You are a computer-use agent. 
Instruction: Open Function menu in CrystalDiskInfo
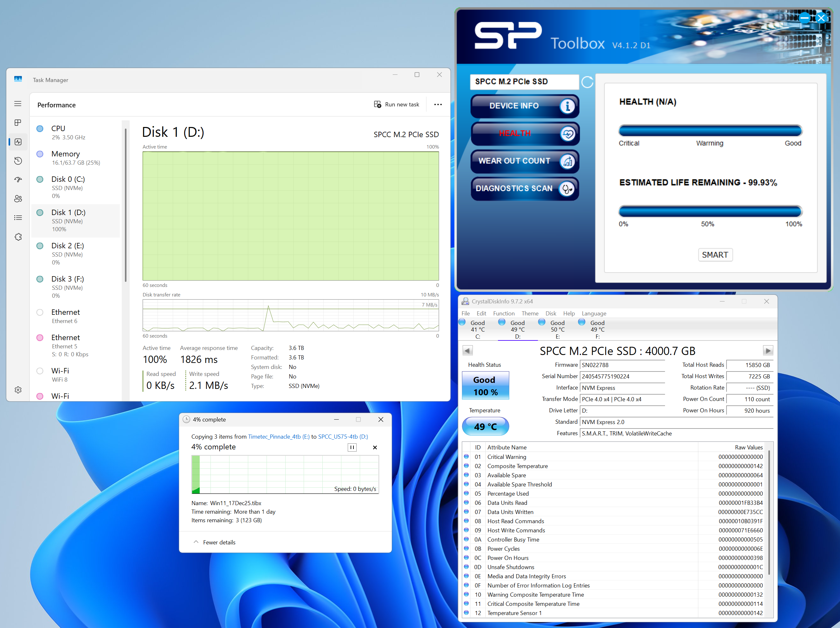[504, 314]
